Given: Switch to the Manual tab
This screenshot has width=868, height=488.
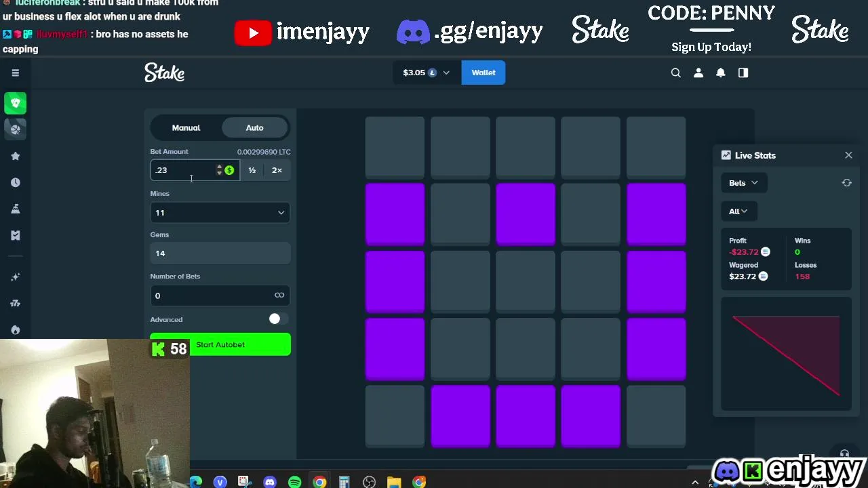Looking at the screenshot, I should pos(186,127).
